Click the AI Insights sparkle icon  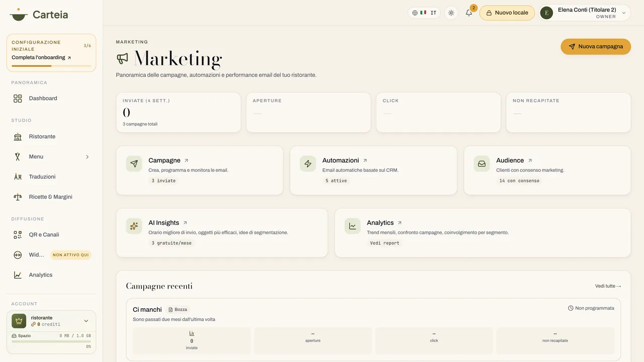(134, 226)
